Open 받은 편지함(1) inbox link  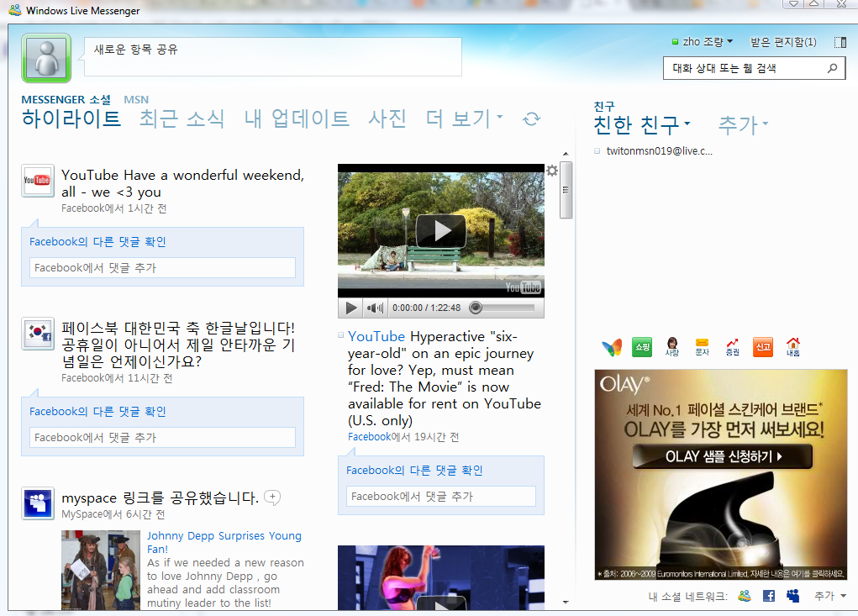click(x=783, y=41)
